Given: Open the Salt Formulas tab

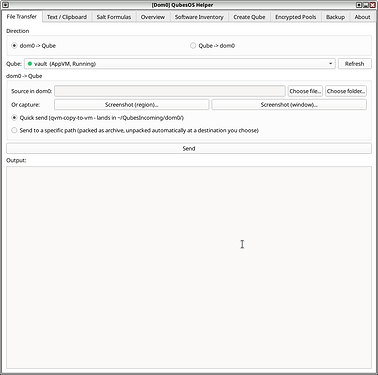Looking at the screenshot, I should (x=114, y=17).
